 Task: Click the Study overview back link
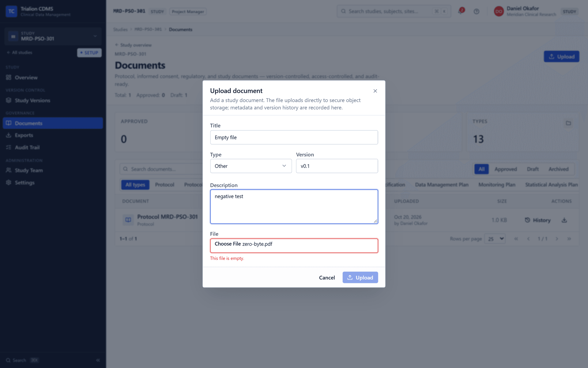[133, 45]
